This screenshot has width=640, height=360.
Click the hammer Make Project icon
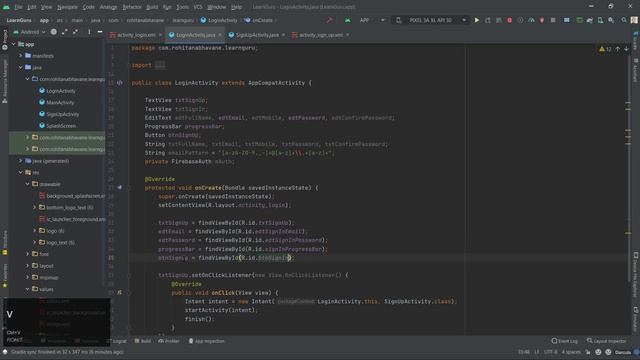(x=330, y=20)
